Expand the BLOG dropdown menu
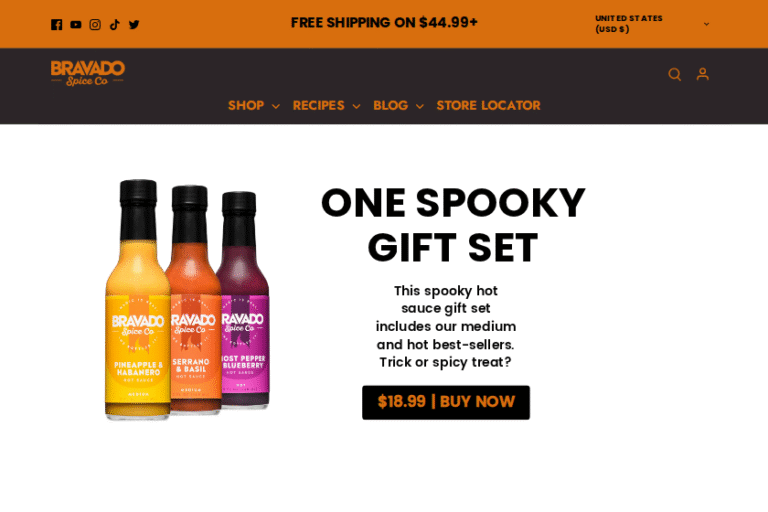The image size is (768, 512). (398, 105)
